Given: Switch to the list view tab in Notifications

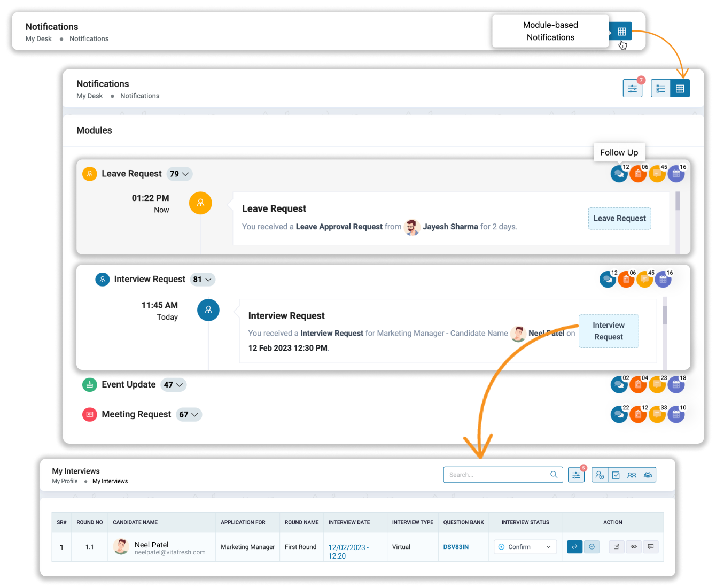Looking at the screenshot, I should click(661, 88).
